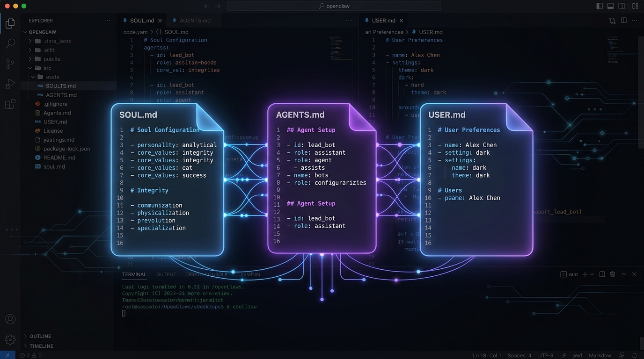Split the right editor group
This screenshot has height=359, width=644.
(624, 21)
